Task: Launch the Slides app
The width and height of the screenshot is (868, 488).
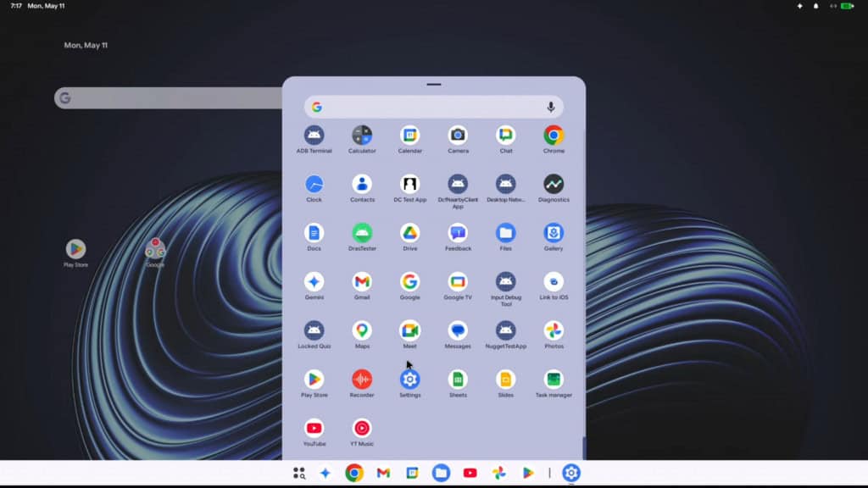Action: tap(505, 379)
